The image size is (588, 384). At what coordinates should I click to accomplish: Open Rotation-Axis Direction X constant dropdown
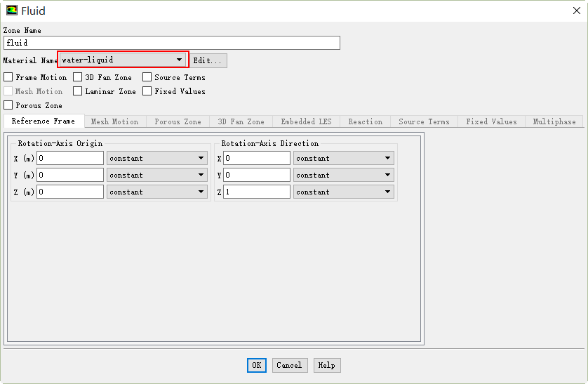(x=344, y=158)
